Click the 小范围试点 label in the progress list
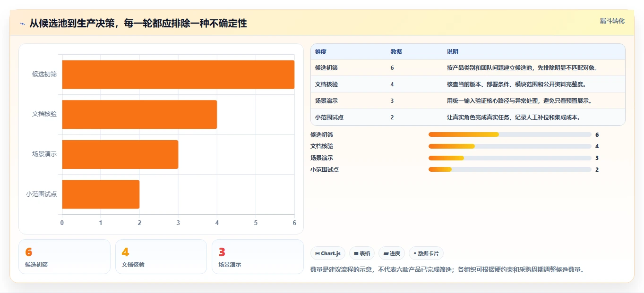The width and height of the screenshot is (644, 293). [x=325, y=170]
